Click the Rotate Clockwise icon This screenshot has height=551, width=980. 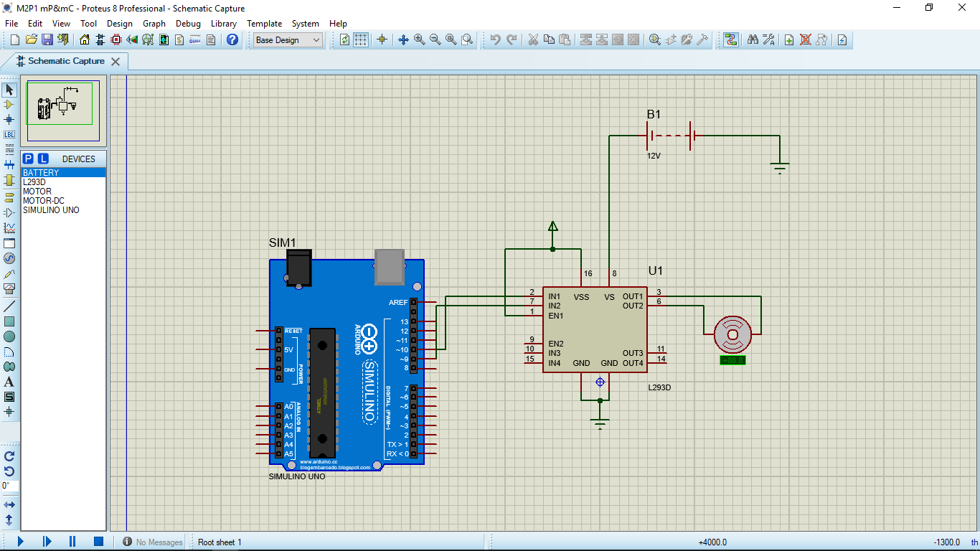pyautogui.click(x=9, y=456)
